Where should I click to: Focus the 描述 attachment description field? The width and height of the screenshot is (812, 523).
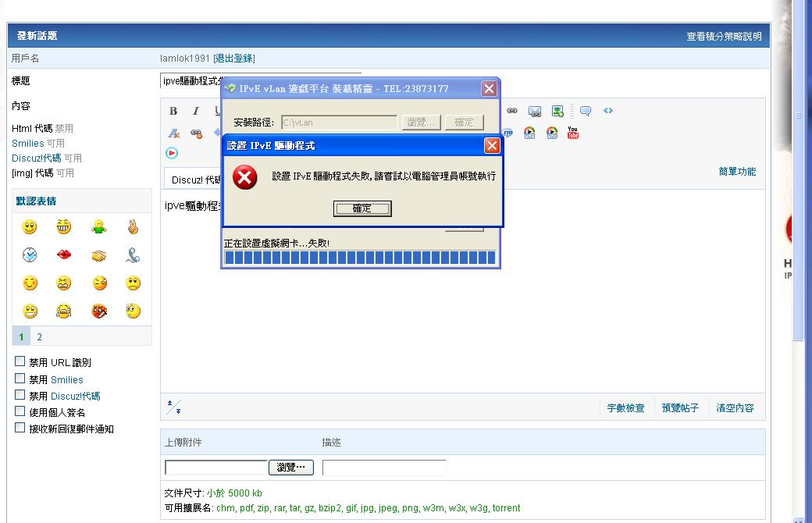tap(383, 467)
